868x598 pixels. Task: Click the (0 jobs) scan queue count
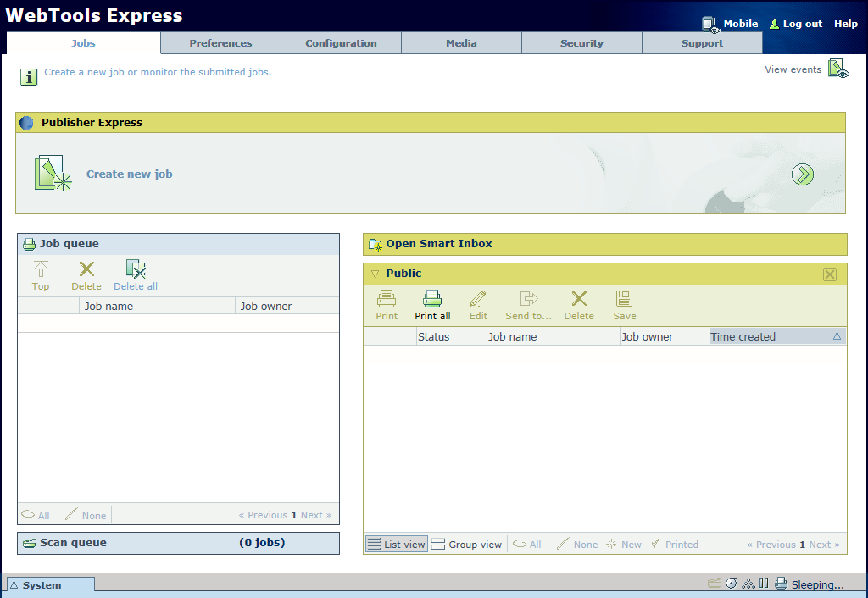(x=262, y=543)
